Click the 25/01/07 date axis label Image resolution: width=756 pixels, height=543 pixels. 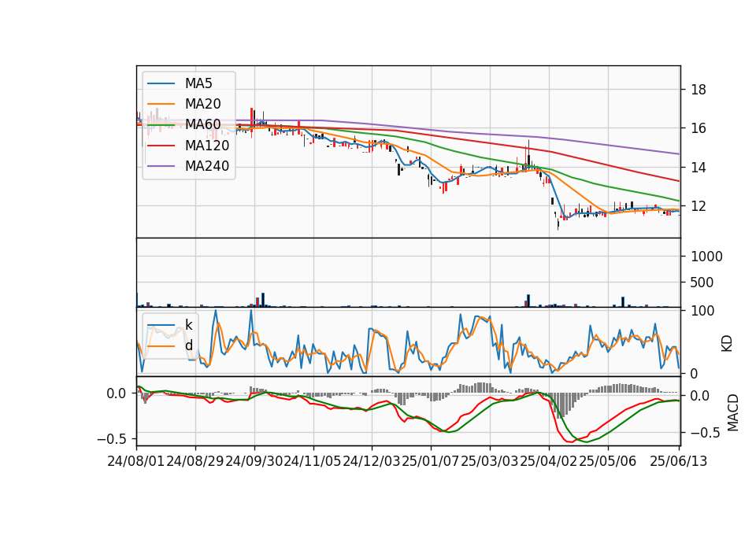(x=430, y=461)
